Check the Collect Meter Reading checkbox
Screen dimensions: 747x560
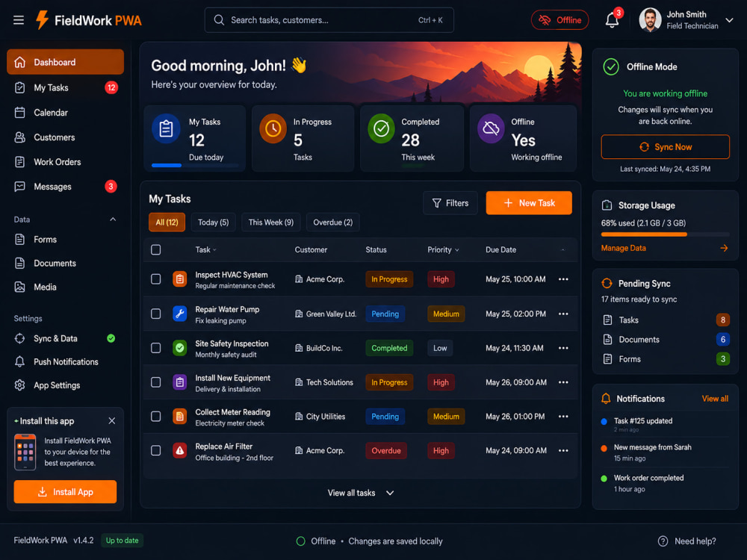[x=156, y=416]
